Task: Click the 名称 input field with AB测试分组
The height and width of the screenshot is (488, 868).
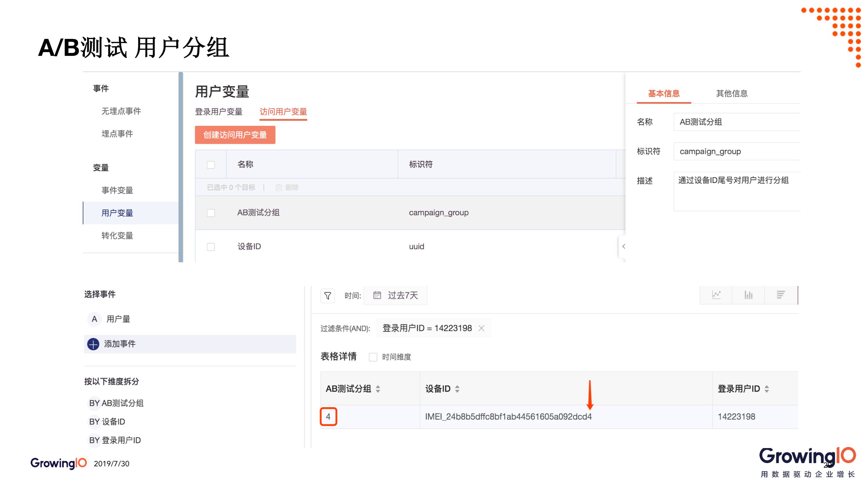Action: (x=737, y=122)
